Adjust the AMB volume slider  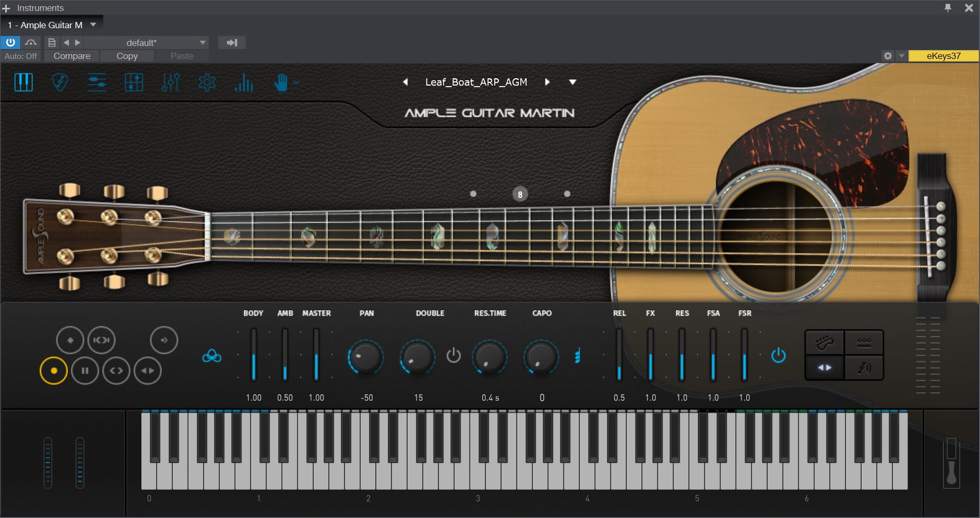click(285, 355)
